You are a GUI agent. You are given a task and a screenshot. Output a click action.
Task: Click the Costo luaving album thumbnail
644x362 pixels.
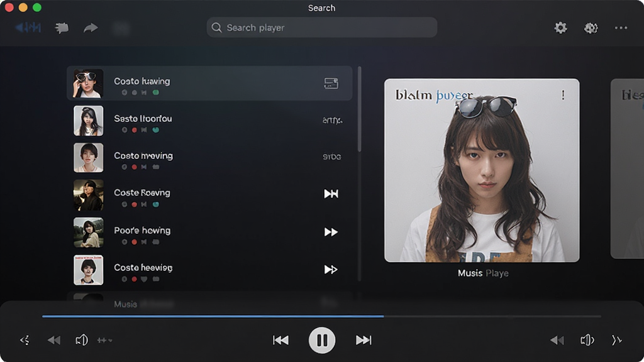(x=88, y=84)
